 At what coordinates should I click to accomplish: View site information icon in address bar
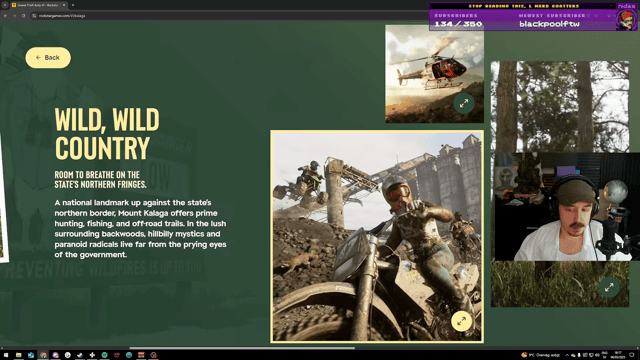point(34,16)
